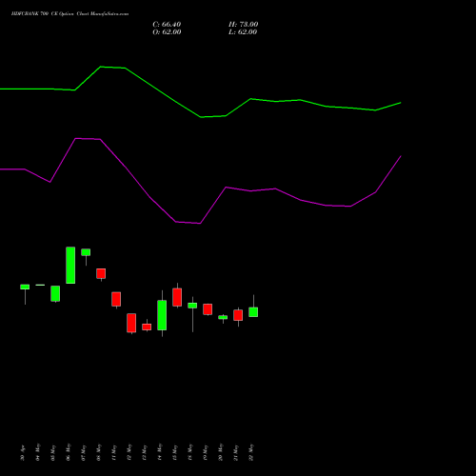Image resolution: width=476 pixels, height=476 pixels.
Task: Select the last green candle for 22 May
Action: tap(253, 312)
